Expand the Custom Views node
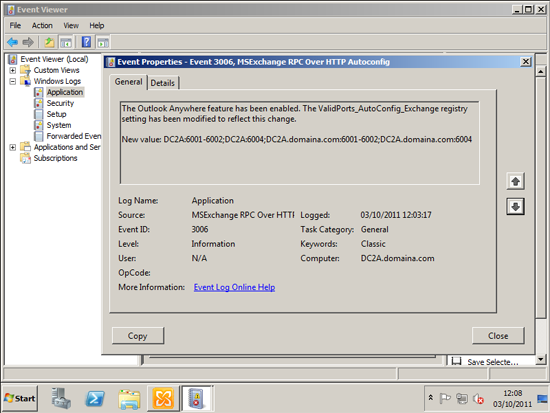 coord(13,70)
